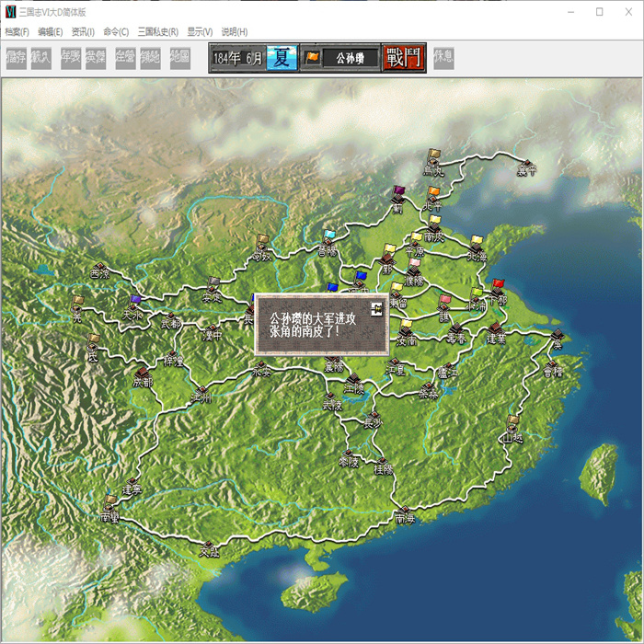Image resolution: width=644 pixels, height=644 pixels.
Task: Select the 羌 settlement icon
Action: click(x=76, y=308)
